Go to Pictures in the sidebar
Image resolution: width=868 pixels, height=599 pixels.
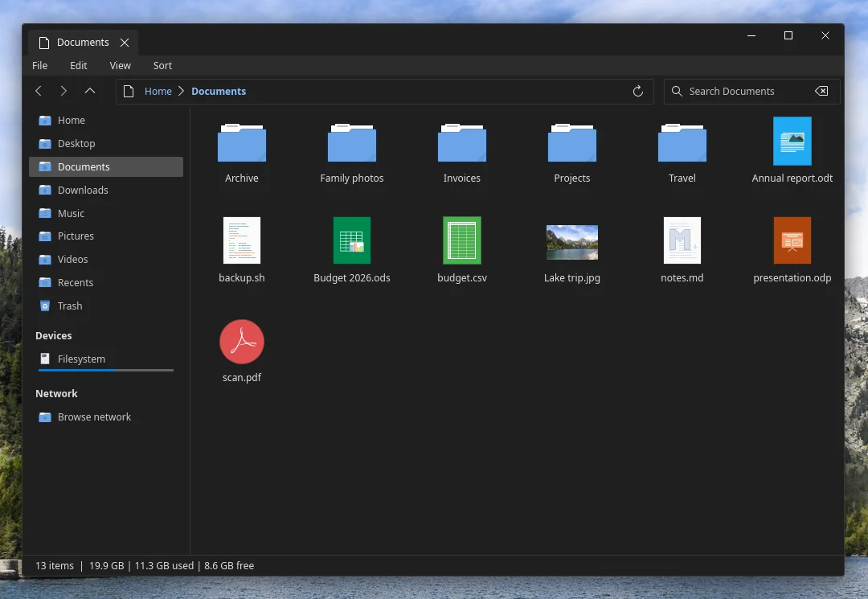(x=106, y=236)
